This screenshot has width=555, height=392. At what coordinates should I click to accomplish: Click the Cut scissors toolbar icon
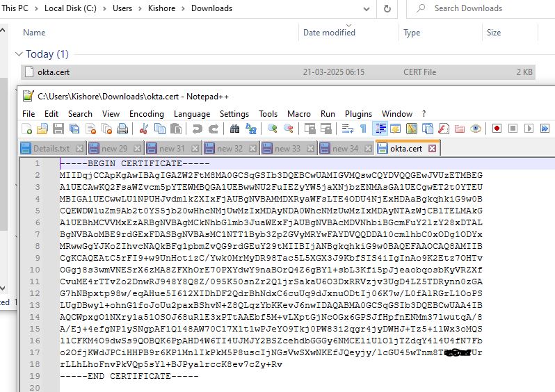(x=144, y=129)
